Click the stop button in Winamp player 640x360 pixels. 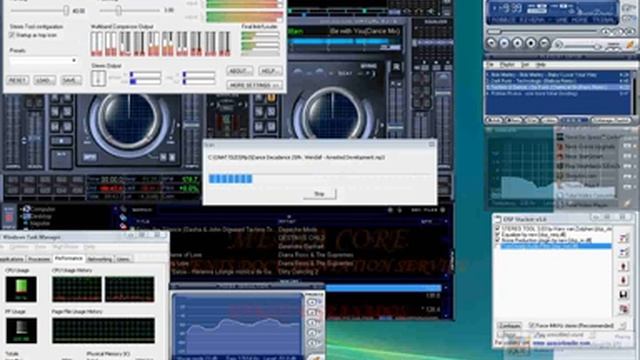(x=531, y=43)
